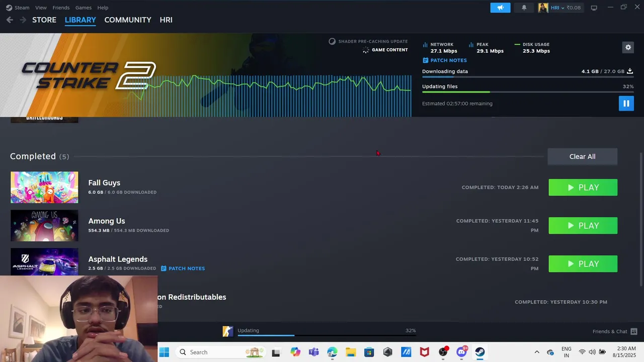Screen dimensions: 644x362
Task: Switch to the COMMUNITY tab
Action: tap(128, 20)
